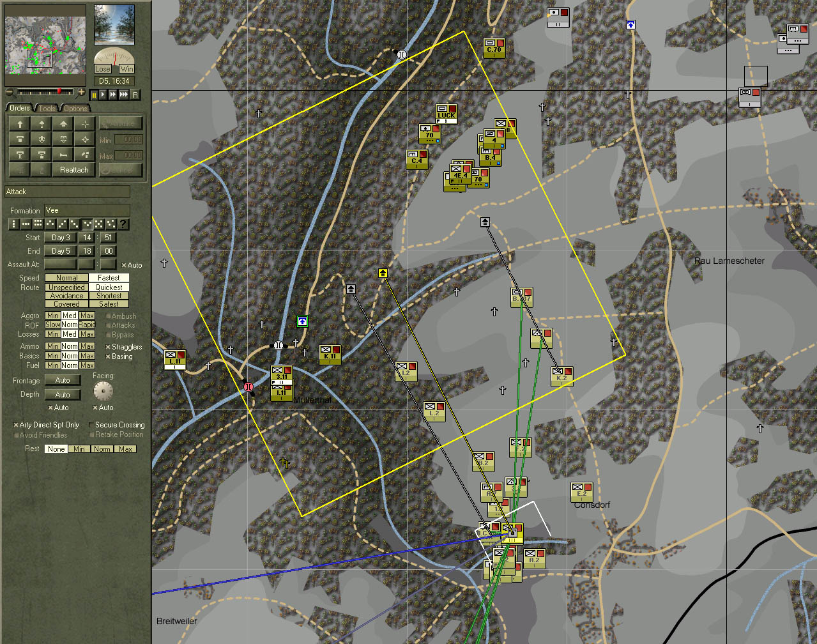
Task: Select the K.11 infantry unit counter
Action: click(x=330, y=355)
